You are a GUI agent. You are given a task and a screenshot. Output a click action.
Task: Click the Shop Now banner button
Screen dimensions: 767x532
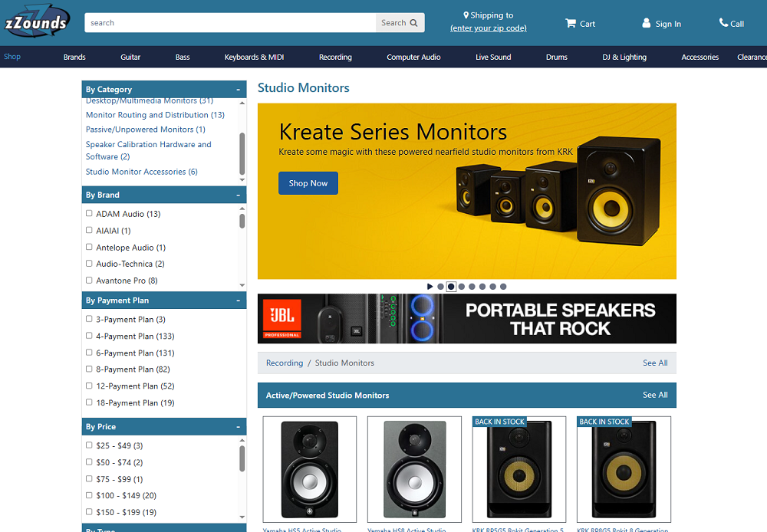(308, 183)
